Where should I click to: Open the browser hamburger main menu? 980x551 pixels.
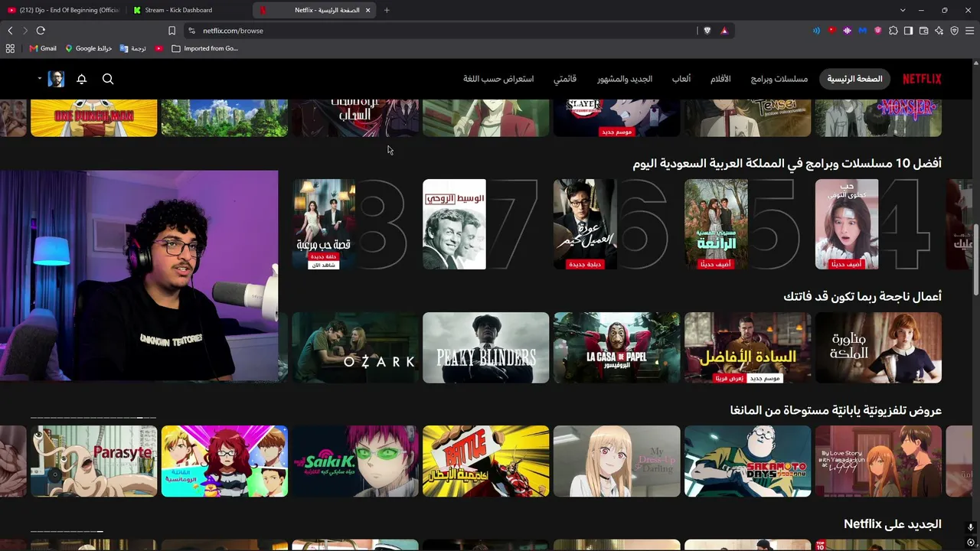click(970, 31)
